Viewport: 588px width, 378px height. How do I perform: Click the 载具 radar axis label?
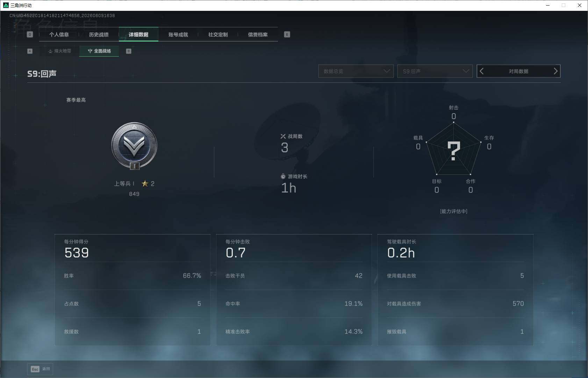[x=418, y=138]
